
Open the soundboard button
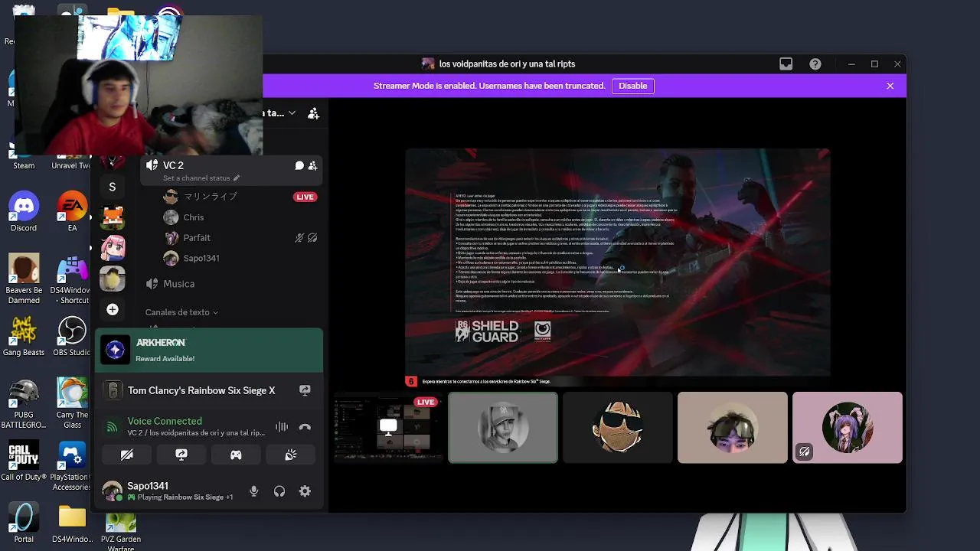[x=291, y=455]
